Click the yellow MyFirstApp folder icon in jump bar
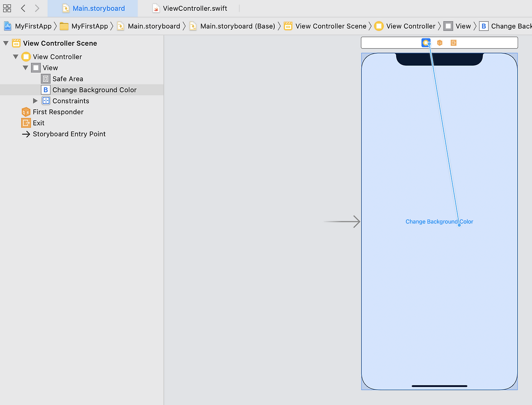The height and width of the screenshot is (405, 532). [x=64, y=26]
